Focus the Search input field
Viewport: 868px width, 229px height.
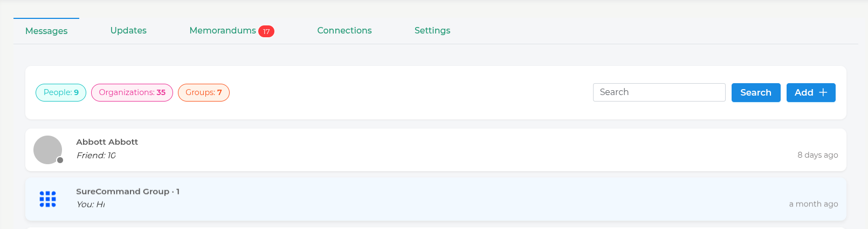click(659, 92)
